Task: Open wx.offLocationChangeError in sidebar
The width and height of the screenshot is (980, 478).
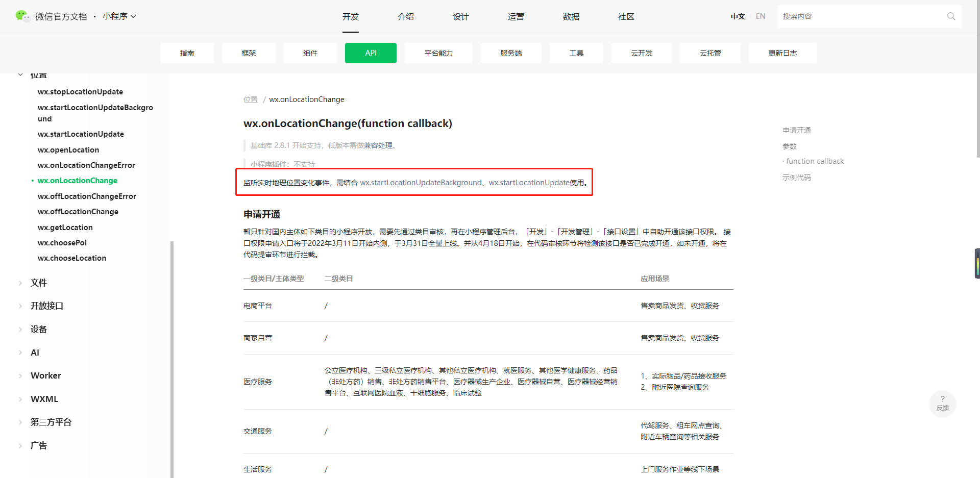Action: click(x=87, y=196)
